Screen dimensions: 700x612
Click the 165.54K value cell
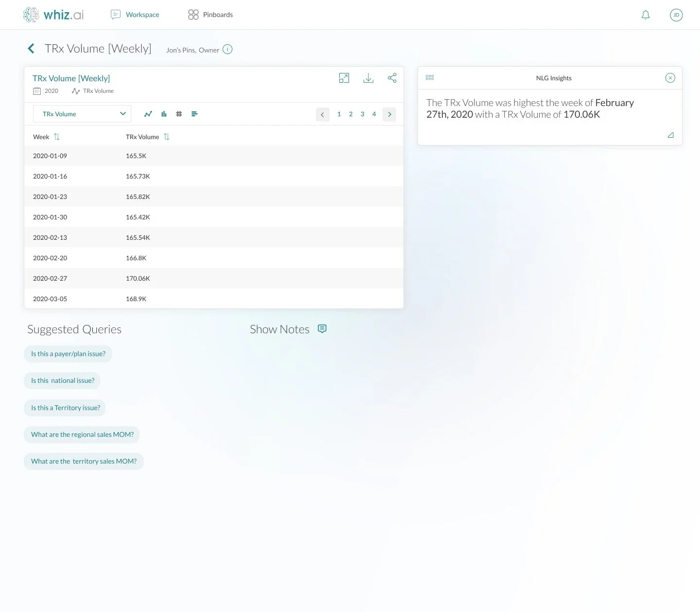[138, 237]
